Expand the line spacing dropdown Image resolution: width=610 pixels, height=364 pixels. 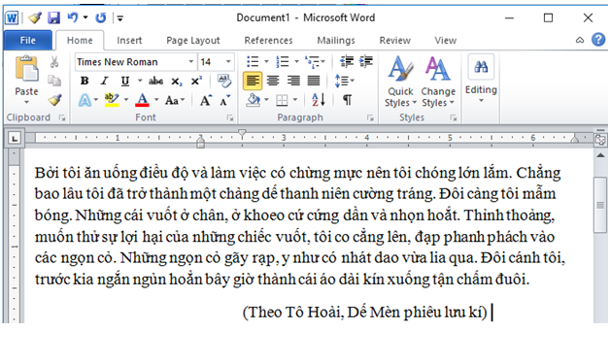345,81
